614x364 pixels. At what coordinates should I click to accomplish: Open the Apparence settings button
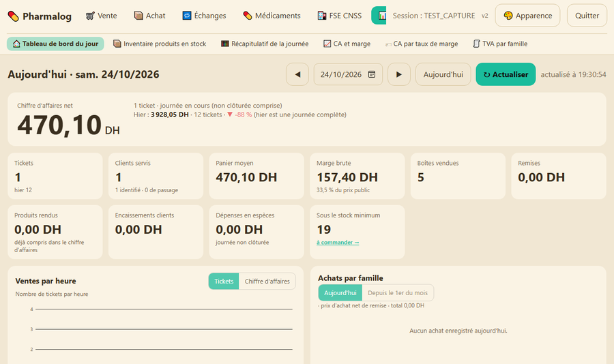(x=527, y=16)
